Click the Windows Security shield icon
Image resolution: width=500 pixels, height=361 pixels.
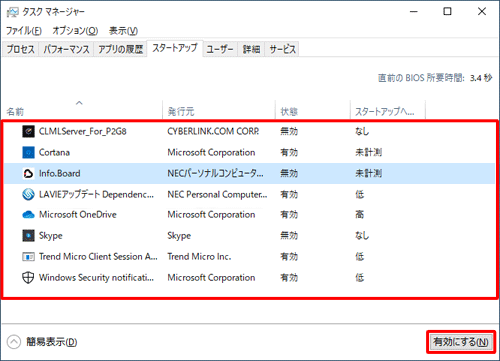tap(28, 277)
